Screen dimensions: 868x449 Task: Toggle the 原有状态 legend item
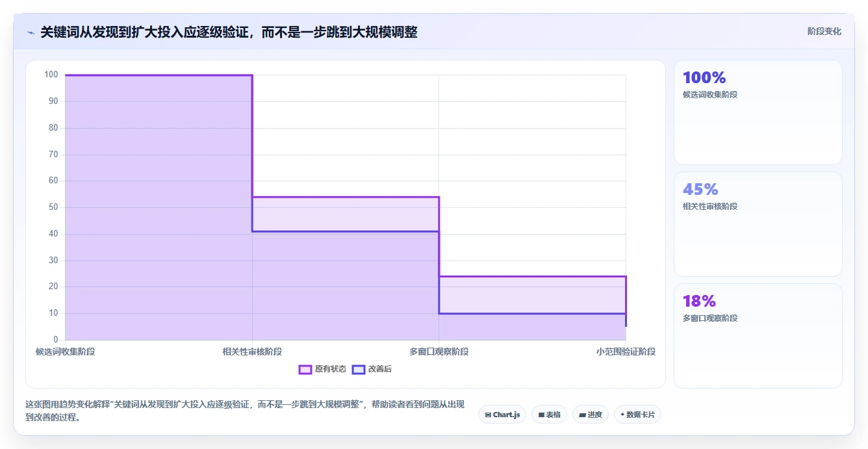click(322, 369)
